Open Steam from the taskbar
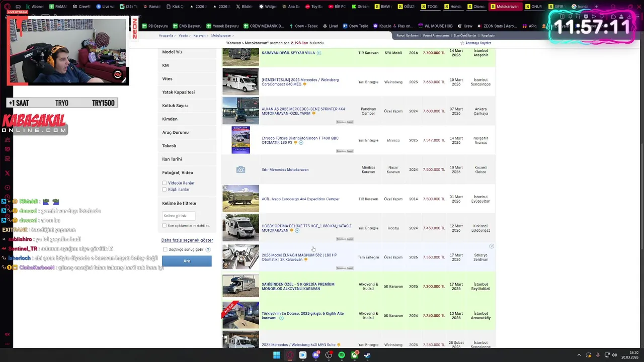Viewport: 644px width, 362px height. [x=367, y=355]
